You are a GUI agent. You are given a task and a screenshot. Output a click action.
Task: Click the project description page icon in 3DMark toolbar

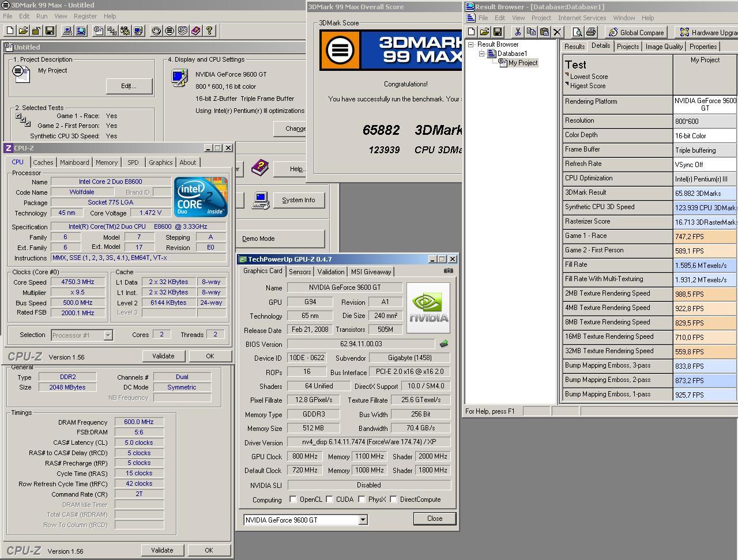99,31
